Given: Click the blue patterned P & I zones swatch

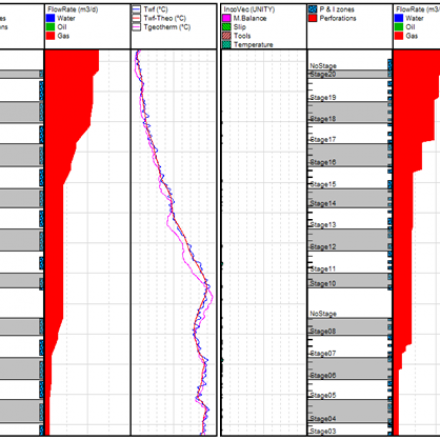Looking at the screenshot, I should click(x=313, y=9).
